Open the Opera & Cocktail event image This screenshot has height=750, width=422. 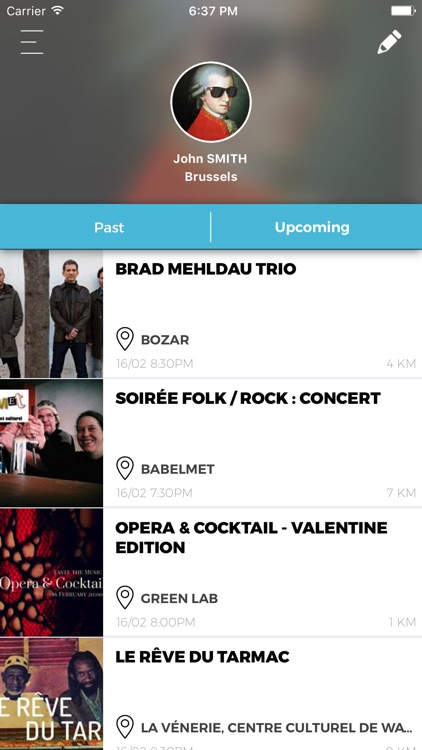(51, 572)
